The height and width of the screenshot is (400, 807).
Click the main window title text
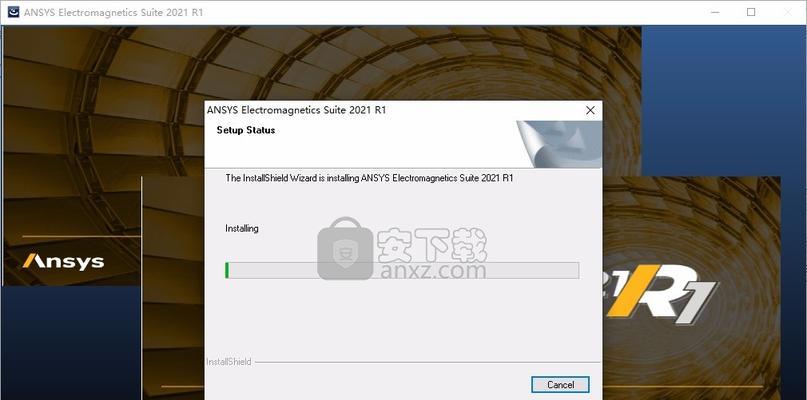113,12
